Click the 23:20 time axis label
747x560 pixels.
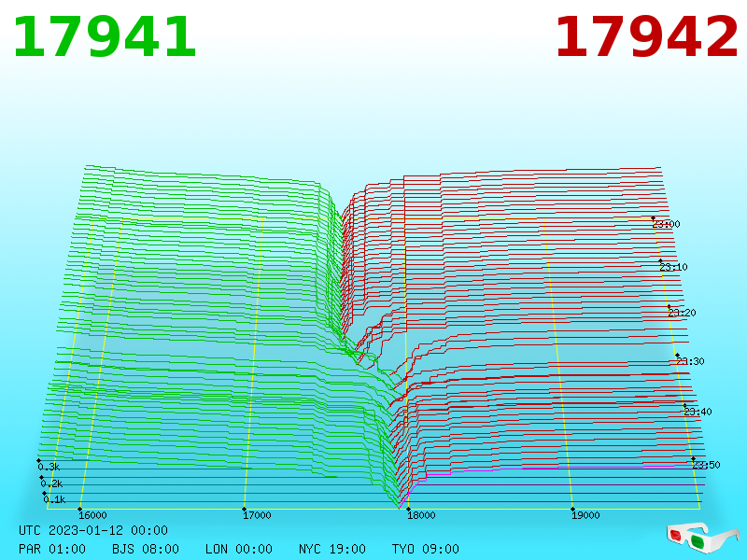coord(683,313)
